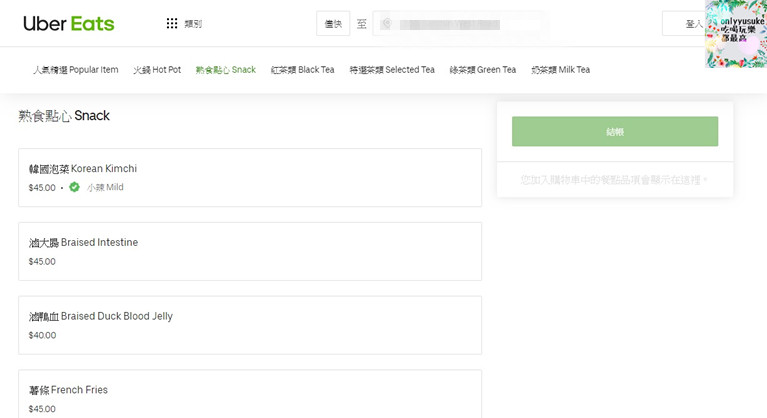The height and width of the screenshot is (418, 767).
Task: Jump to Green Tea category
Action: coord(483,70)
